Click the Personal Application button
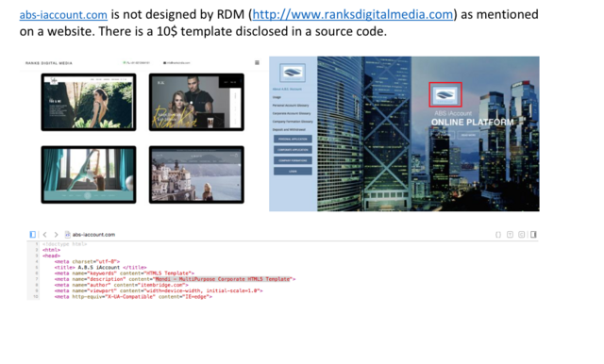Viewport: 604px width, 364px height. coord(293,139)
